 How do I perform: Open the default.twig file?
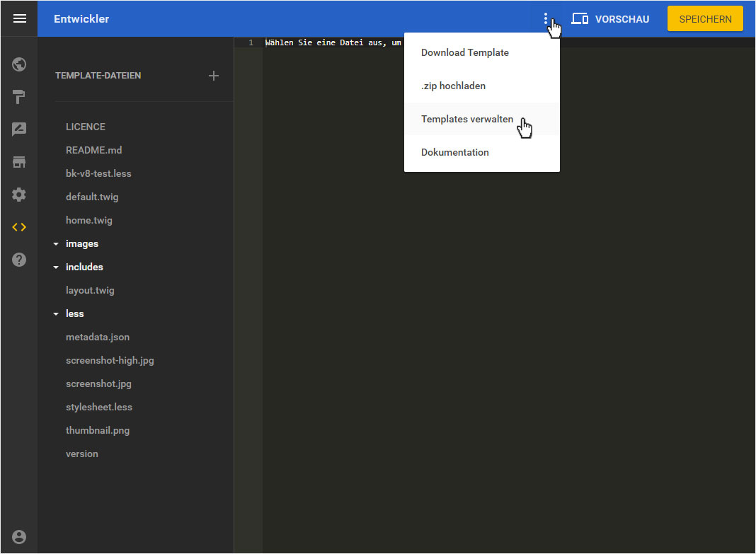click(x=91, y=197)
